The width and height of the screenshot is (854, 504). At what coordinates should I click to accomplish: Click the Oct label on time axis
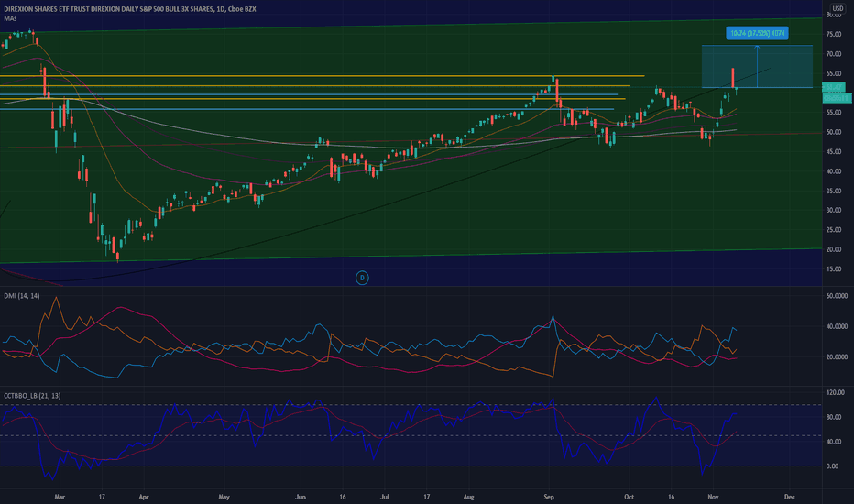coord(630,497)
